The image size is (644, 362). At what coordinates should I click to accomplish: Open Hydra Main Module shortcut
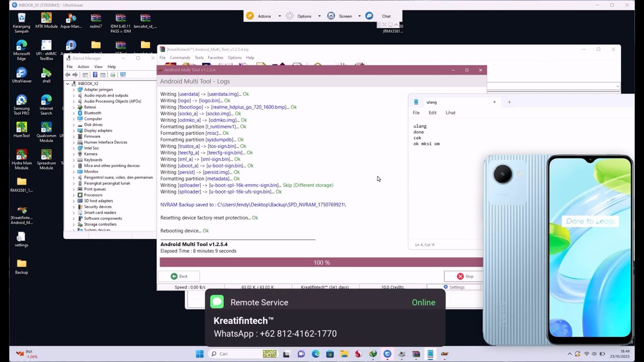click(22, 159)
